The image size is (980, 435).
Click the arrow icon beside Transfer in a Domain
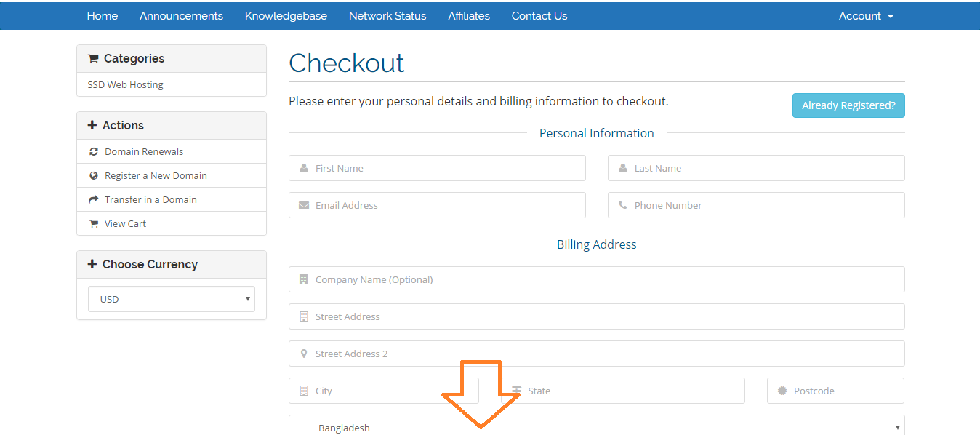(x=93, y=199)
